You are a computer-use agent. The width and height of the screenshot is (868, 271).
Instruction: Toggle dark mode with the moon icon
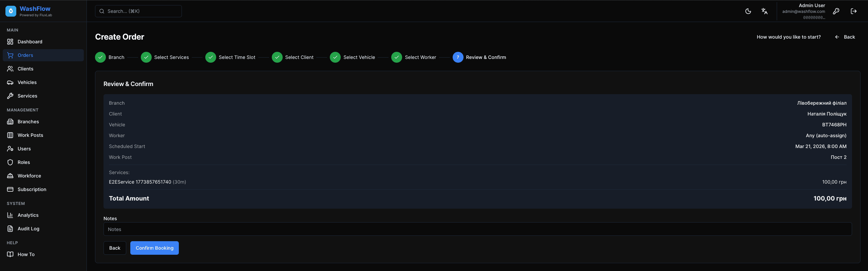[748, 11]
